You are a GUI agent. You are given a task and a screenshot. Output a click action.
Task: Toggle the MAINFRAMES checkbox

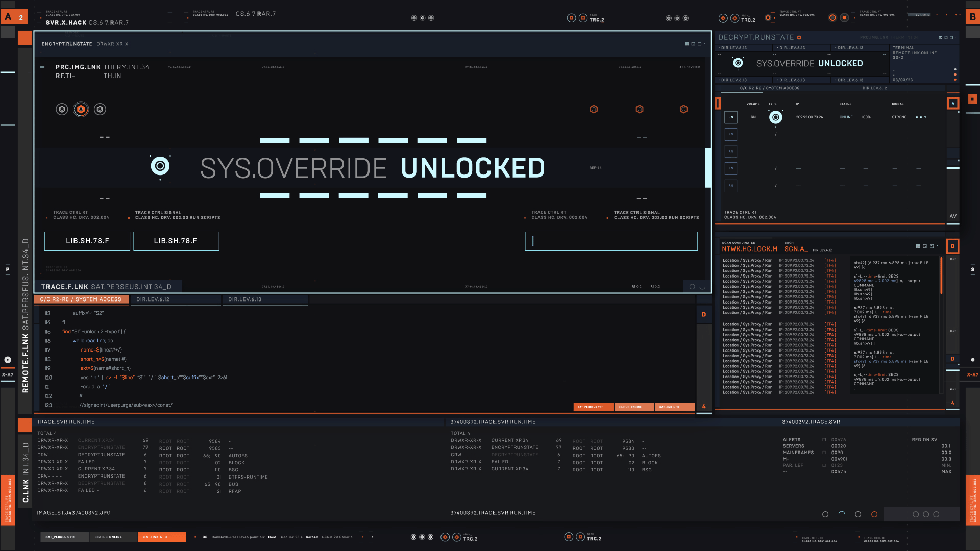(824, 453)
